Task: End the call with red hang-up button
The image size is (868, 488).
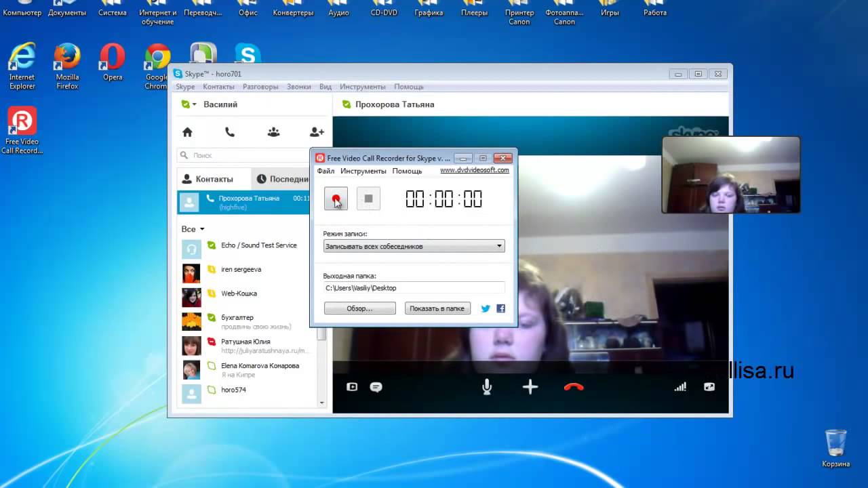Action: click(574, 387)
